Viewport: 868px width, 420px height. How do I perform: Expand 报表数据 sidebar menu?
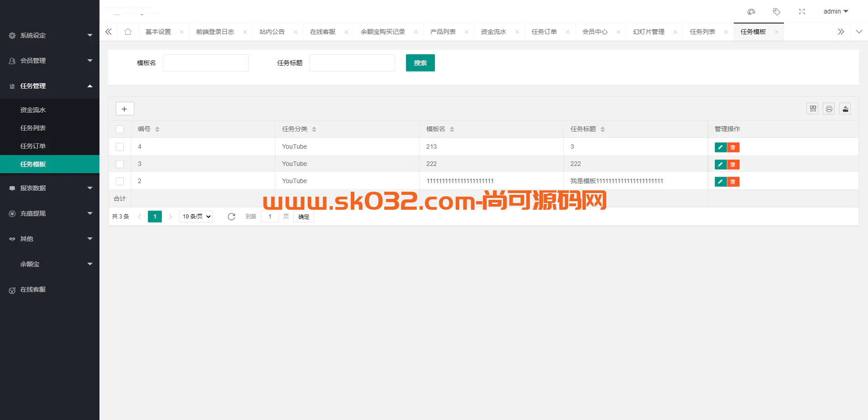[x=50, y=188]
